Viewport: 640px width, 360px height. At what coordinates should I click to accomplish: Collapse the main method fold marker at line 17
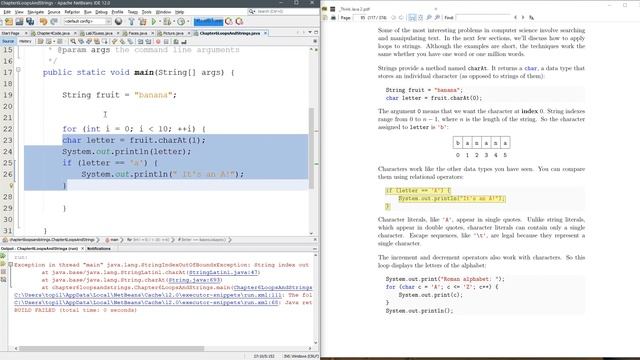(x=18, y=70)
